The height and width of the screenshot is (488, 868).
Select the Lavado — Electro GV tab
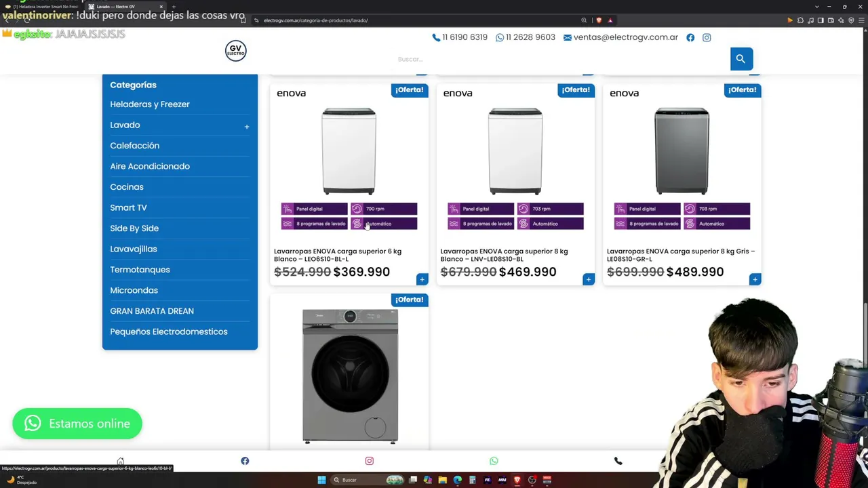(125, 7)
